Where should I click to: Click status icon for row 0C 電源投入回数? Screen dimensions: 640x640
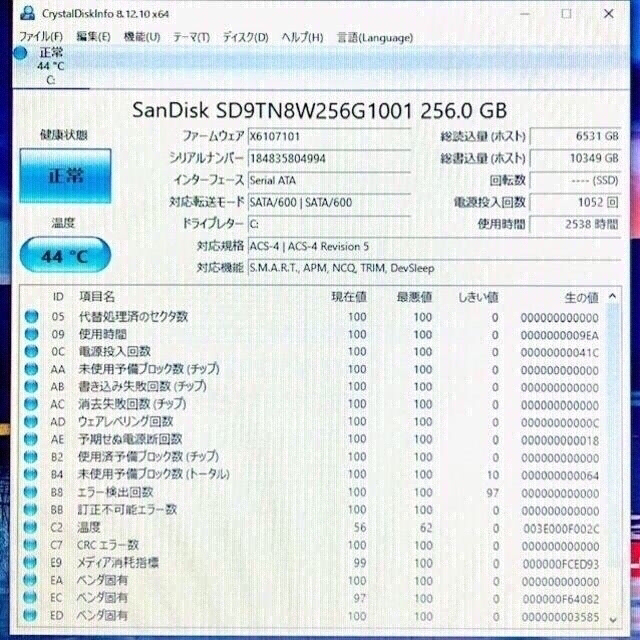click(x=31, y=351)
